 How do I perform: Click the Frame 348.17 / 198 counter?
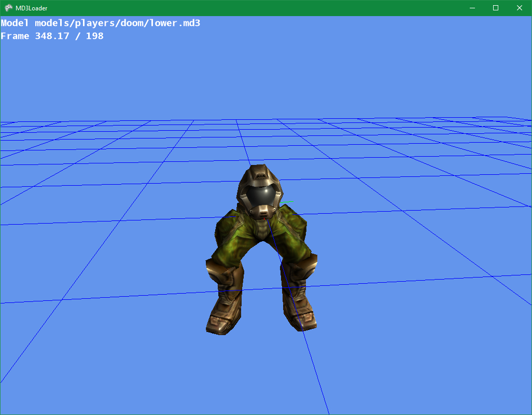[x=52, y=36]
